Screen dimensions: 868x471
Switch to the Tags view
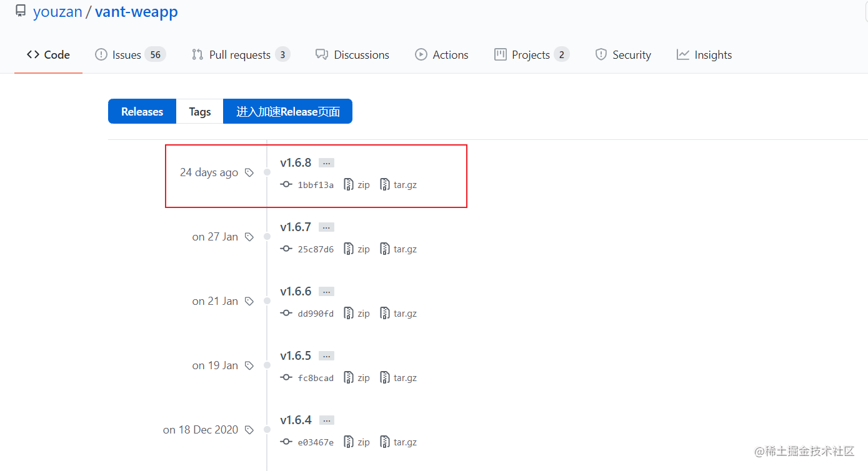[x=199, y=111]
